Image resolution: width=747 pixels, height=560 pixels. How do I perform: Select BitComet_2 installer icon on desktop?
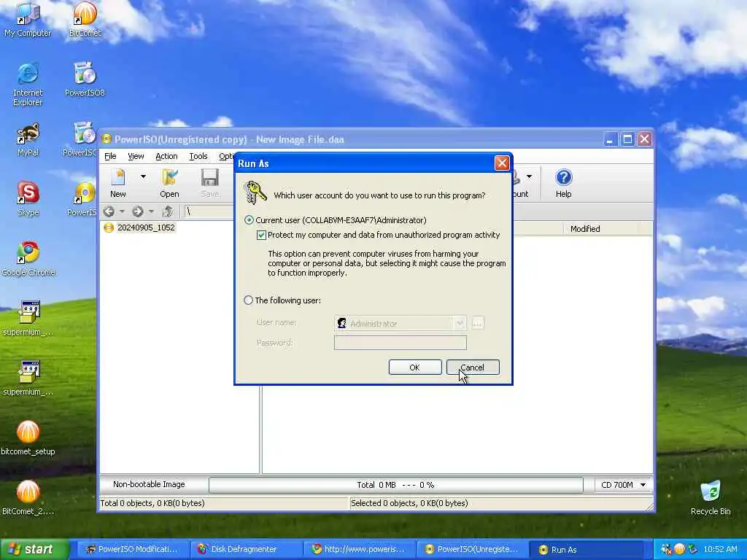click(x=28, y=497)
